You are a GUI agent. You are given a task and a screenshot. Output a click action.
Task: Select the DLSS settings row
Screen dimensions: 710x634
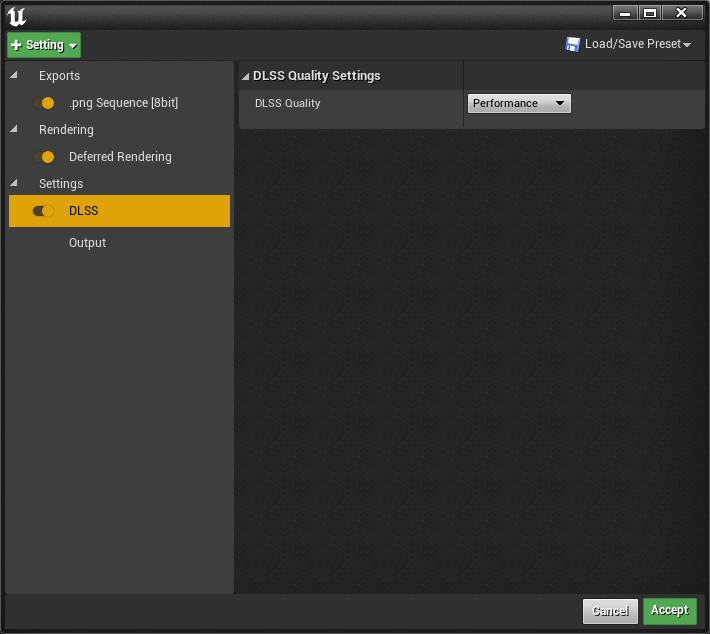click(x=120, y=211)
